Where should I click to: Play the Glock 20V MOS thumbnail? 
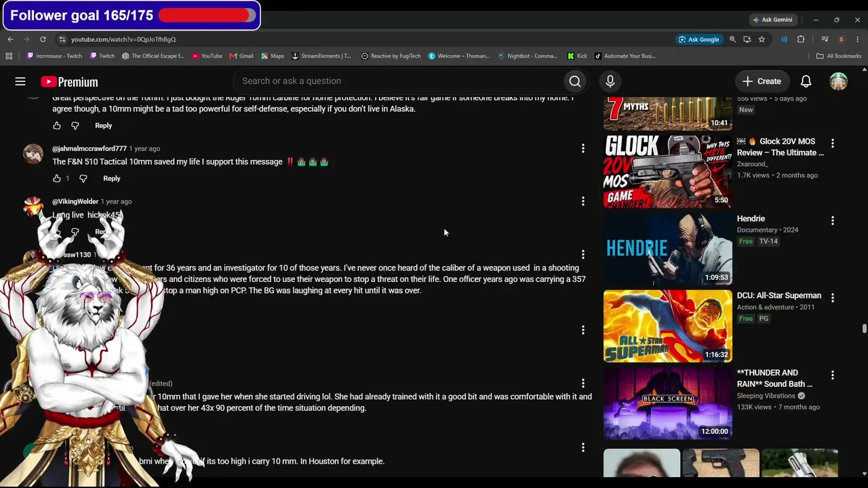[x=668, y=171]
